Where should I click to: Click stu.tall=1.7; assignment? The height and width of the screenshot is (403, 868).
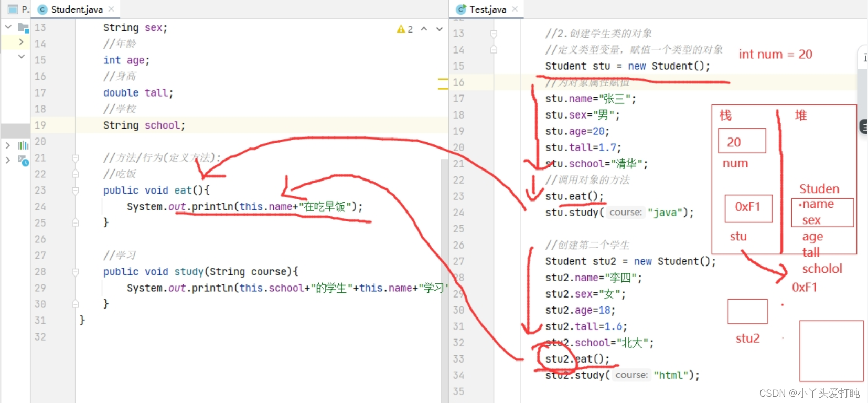coord(583,147)
